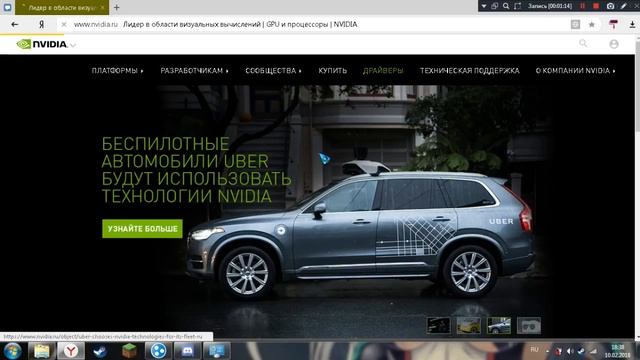Open the paint roller extension icon
This screenshot has width=640, height=360.
[613, 24]
